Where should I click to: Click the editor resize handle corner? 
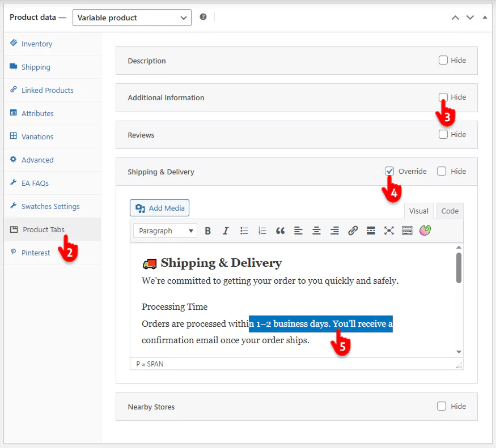(459, 365)
